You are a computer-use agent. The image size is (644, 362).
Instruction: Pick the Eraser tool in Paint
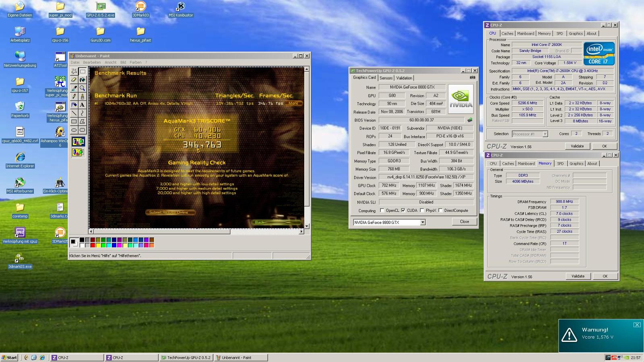[74, 80]
